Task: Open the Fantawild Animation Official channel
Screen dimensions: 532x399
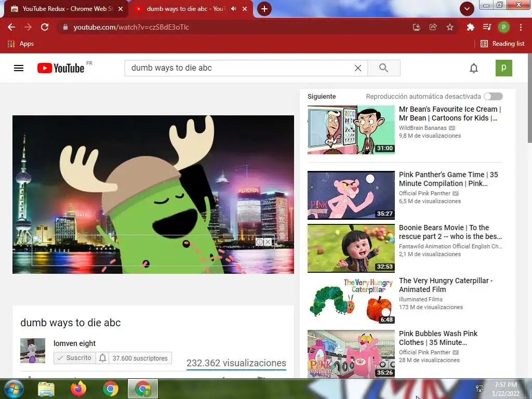Action: point(450,246)
